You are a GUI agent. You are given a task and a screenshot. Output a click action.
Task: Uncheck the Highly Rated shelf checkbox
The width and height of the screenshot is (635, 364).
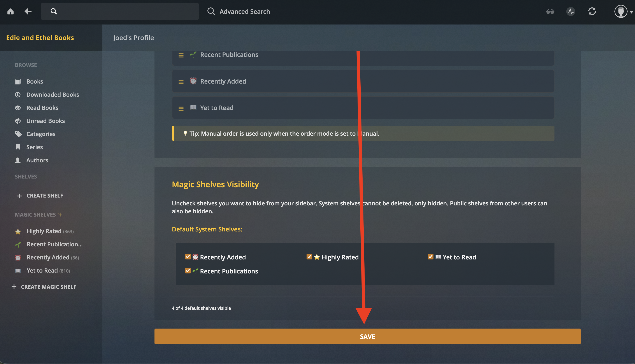point(309,257)
